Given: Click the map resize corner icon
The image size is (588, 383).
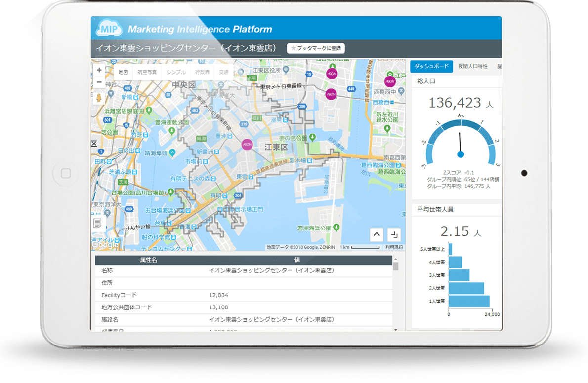Looking at the screenshot, I should pyautogui.click(x=394, y=234).
